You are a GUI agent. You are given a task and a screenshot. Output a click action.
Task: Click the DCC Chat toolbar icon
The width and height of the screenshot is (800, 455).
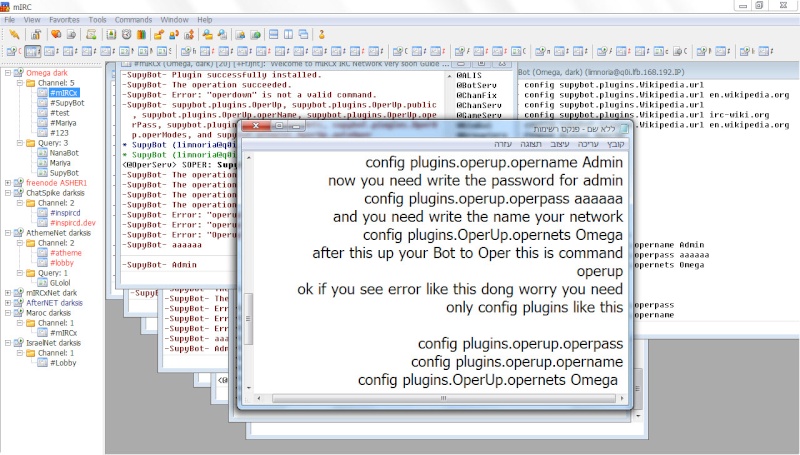pyautogui.click(x=174, y=35)
